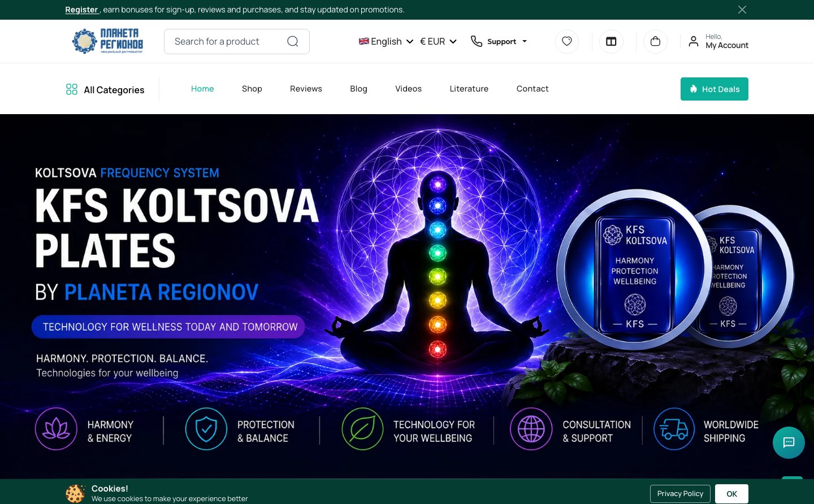Click the Harmony & Energy lotus icon
Image resolution: width=814 pixels, height=504 pixels.
tap(56, 429)
